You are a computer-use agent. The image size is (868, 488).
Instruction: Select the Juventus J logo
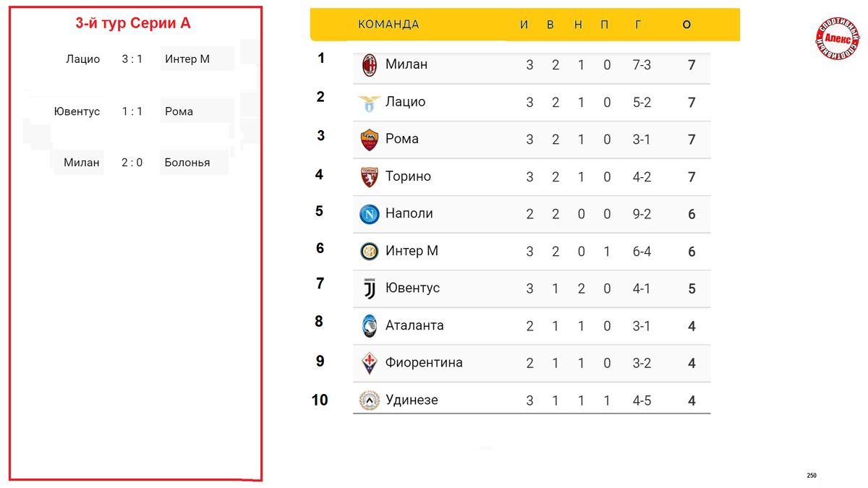pyautogui.click(x=370, y=288)
